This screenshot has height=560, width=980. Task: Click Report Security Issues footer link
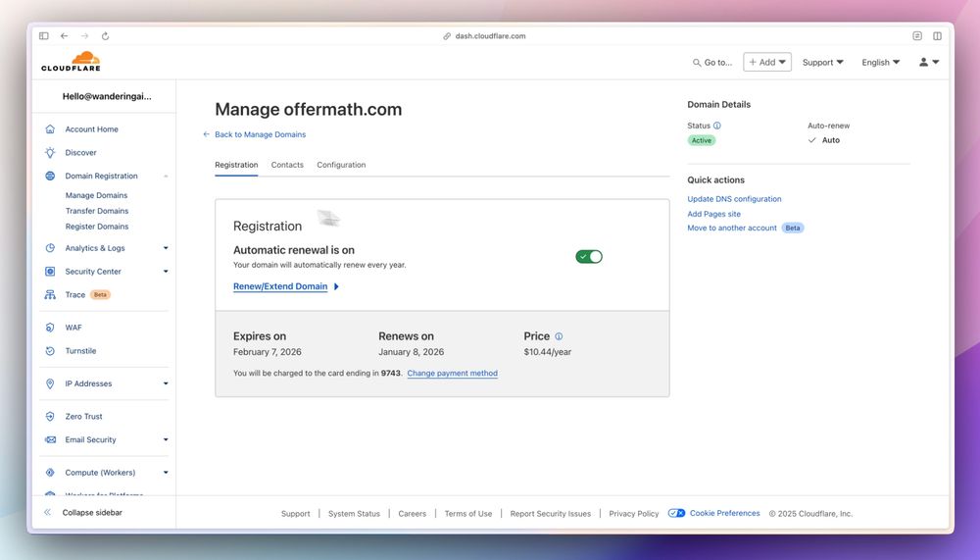[550, 514]
